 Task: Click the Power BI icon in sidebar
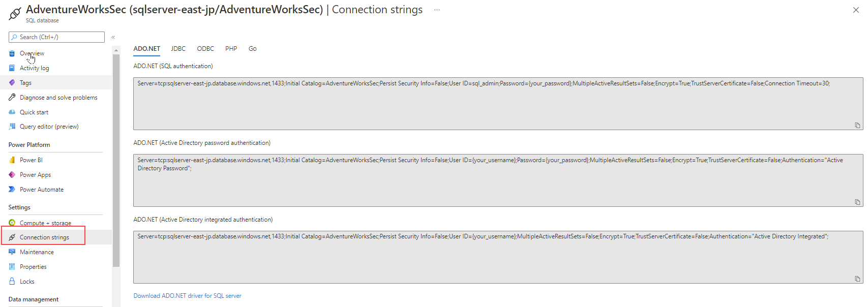[x=12, y=160]
